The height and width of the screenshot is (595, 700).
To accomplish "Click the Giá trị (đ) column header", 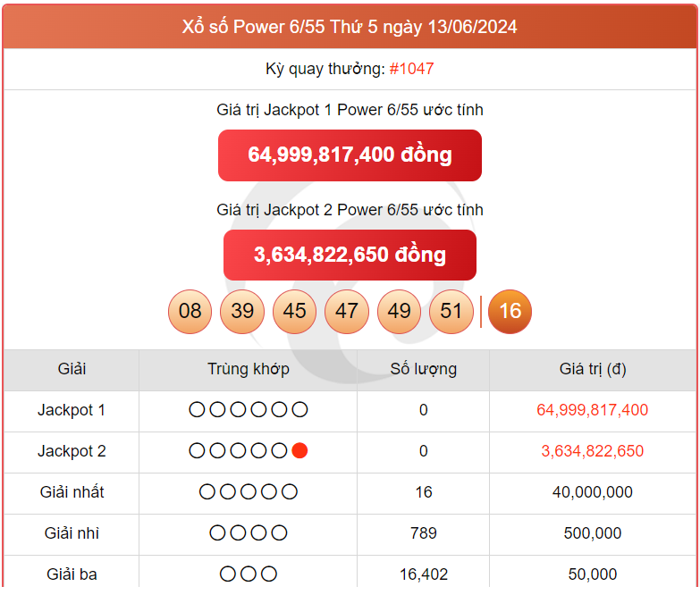I will tap(592, 369).
